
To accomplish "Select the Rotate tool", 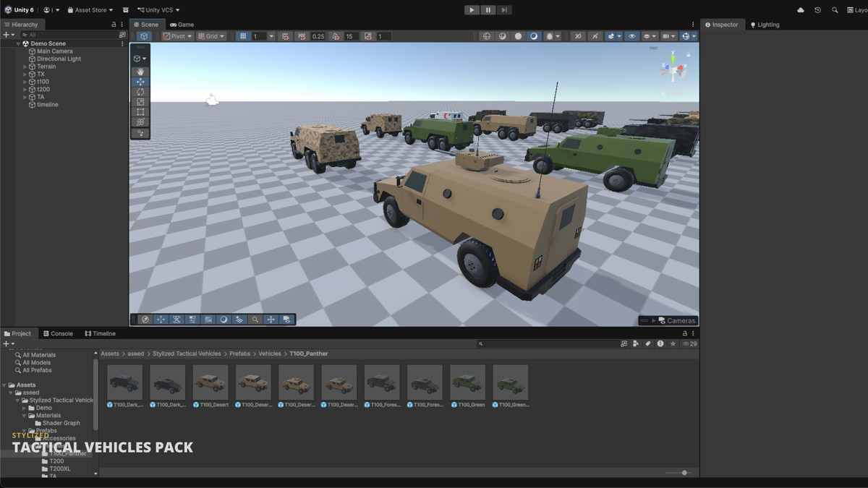I will tap(140, 92).
